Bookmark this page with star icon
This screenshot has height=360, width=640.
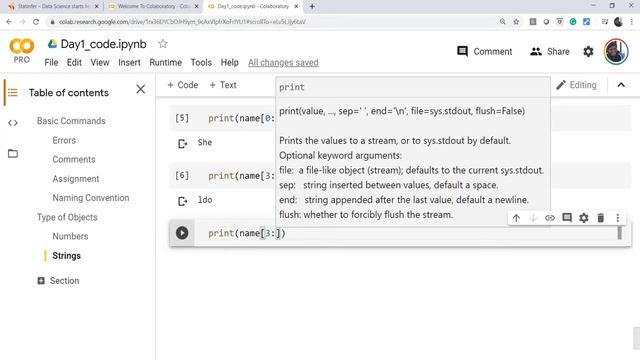[516, 22]
